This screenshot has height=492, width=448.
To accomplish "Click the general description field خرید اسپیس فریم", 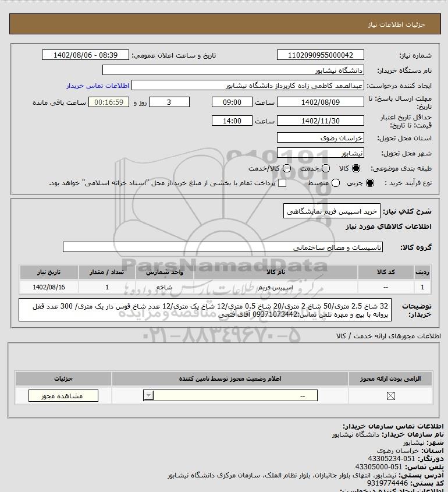I will tap(332, 211).
